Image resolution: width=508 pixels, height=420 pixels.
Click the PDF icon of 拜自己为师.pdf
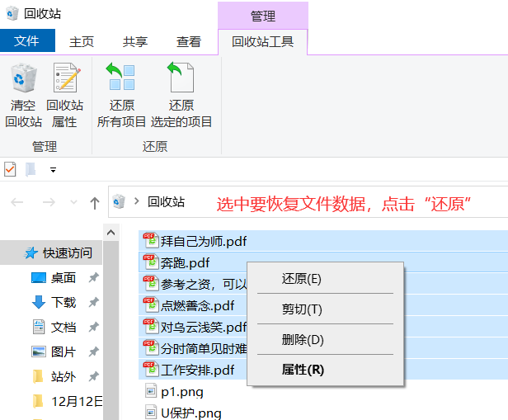click(x=151, y=241)
